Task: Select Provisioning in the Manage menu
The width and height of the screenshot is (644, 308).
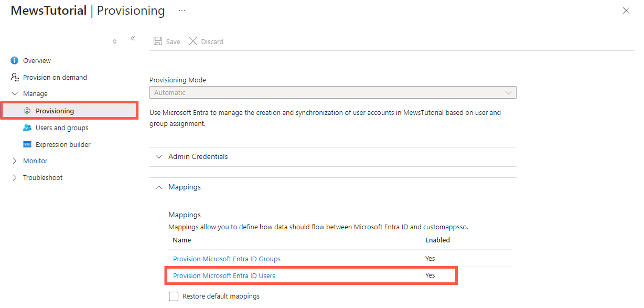Action: point(69,111)
